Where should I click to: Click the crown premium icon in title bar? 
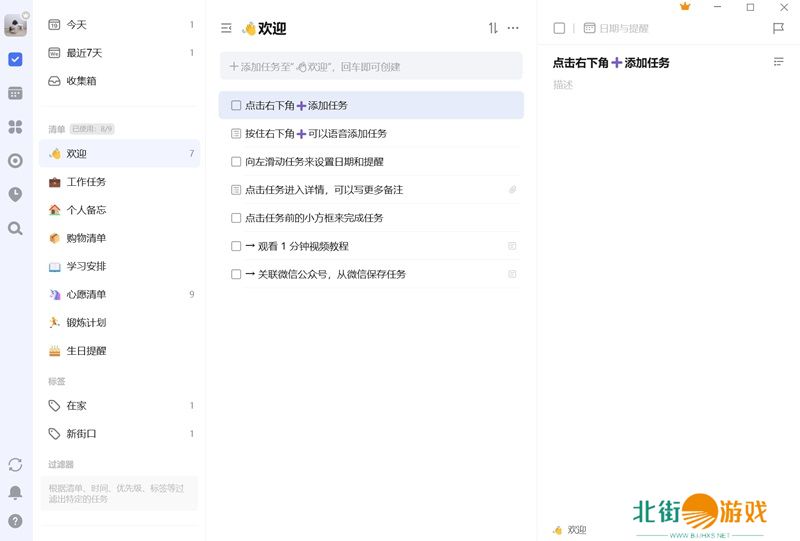click(685, 7)
